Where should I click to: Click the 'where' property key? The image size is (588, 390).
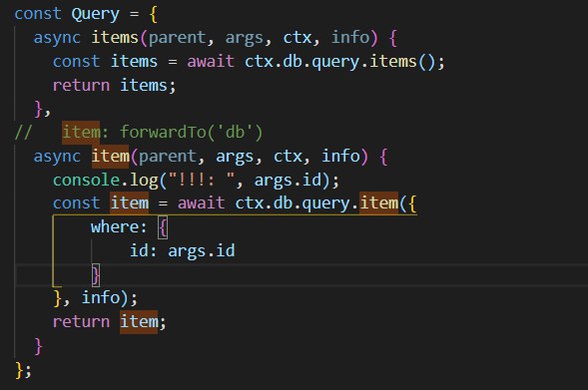114,226
